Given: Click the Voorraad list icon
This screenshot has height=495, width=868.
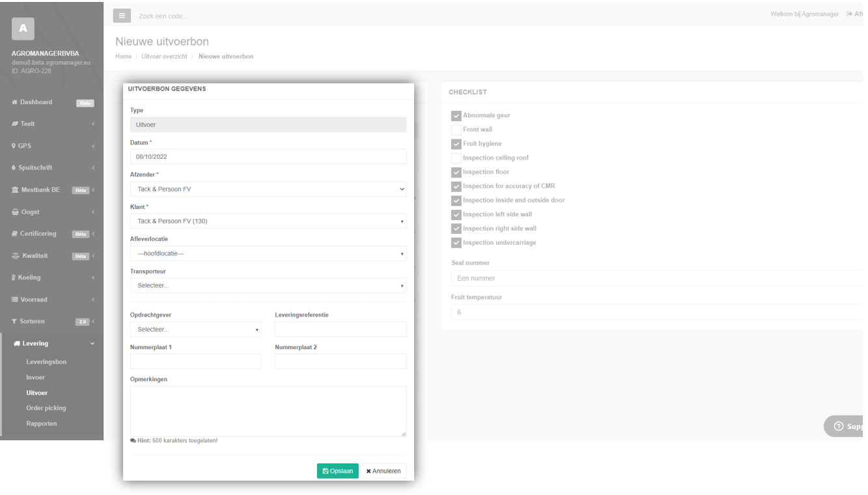Looking at the screenshot, I should click(14, 300).
